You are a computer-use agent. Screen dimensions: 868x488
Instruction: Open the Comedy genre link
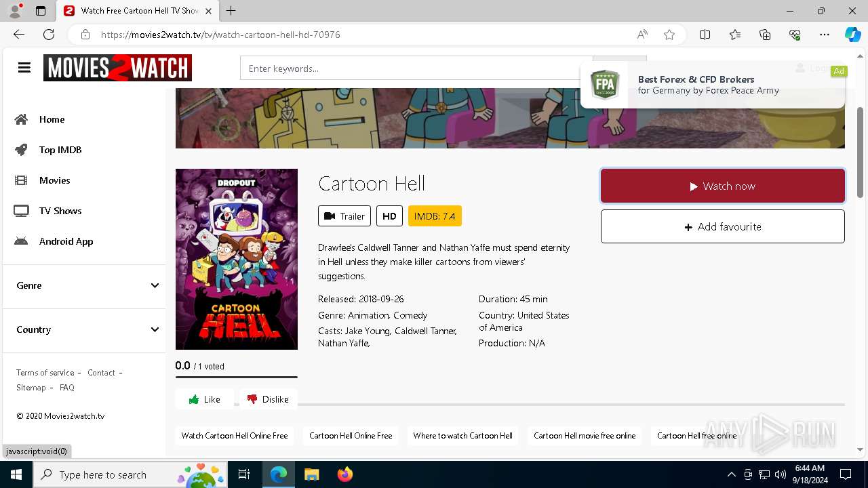[x=410, y=315]
